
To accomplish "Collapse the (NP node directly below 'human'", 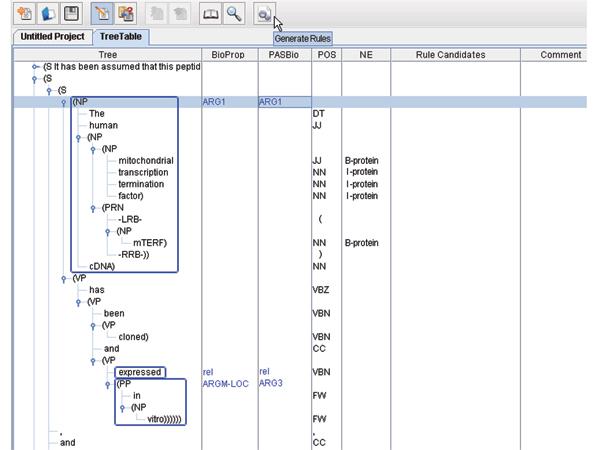I will [78, 138].
